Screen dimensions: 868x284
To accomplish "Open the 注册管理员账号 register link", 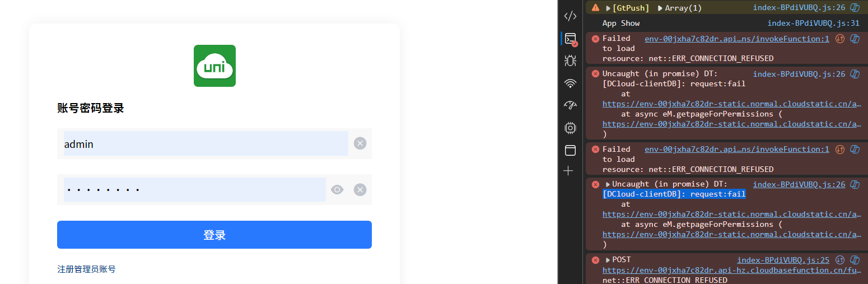I will (x=86, y=269).
